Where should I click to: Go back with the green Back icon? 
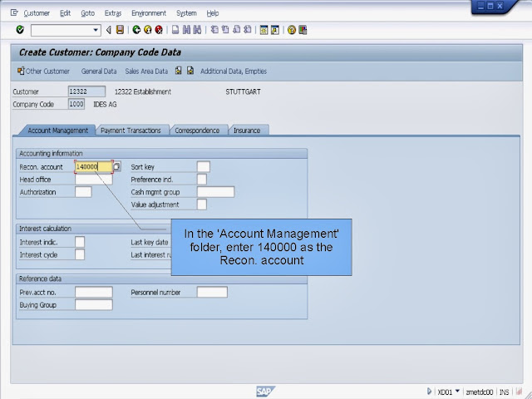pos(136,30)
